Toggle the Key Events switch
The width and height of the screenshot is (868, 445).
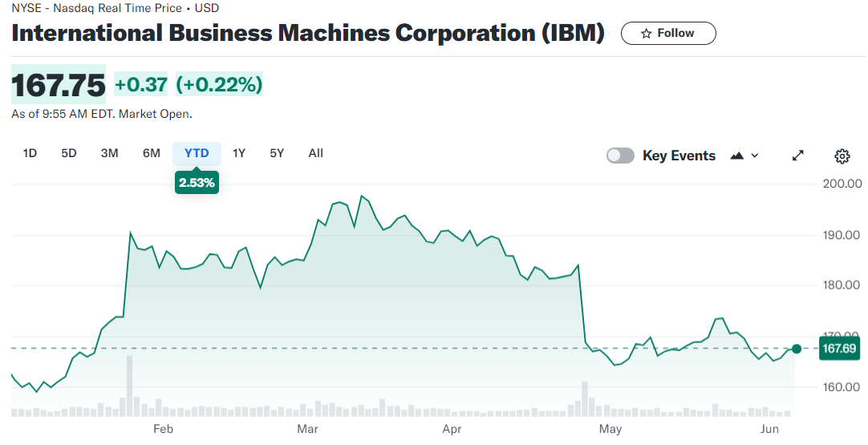coord(620,156)
